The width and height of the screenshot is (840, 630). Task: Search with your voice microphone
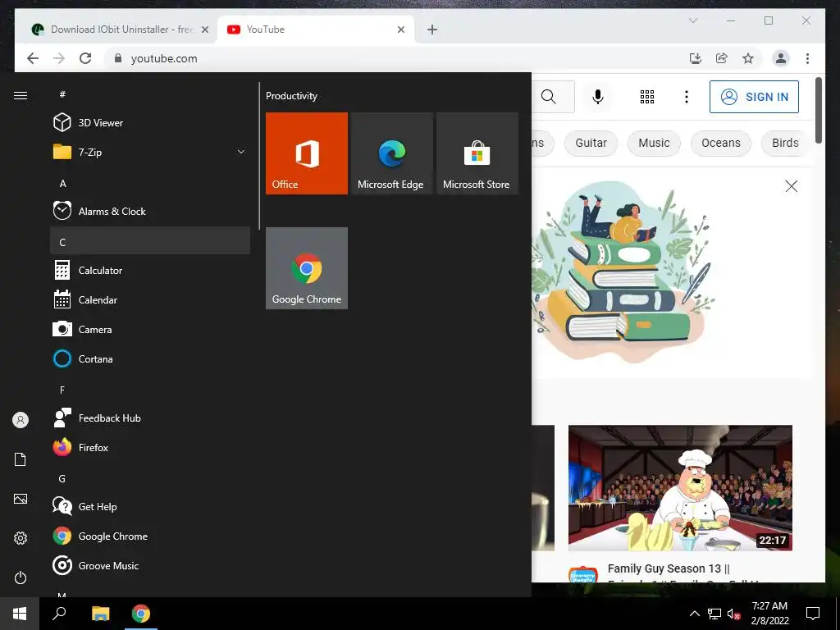[x=598, y=97]
